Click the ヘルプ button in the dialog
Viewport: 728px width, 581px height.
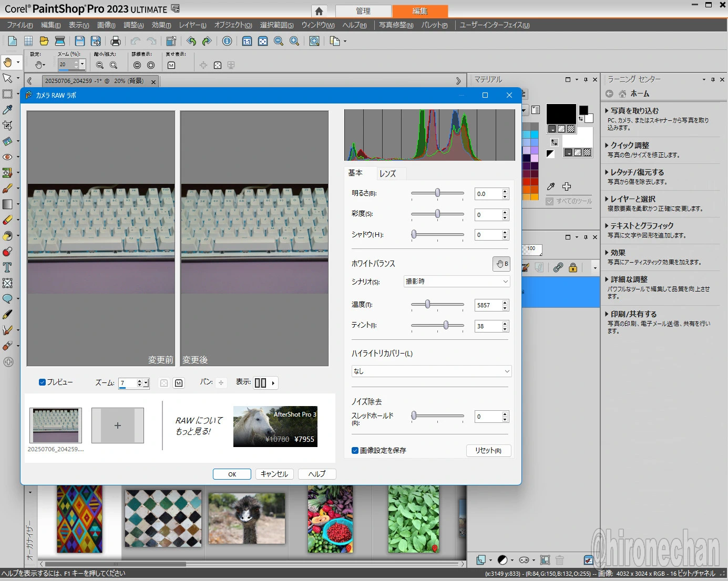(317, 474)
